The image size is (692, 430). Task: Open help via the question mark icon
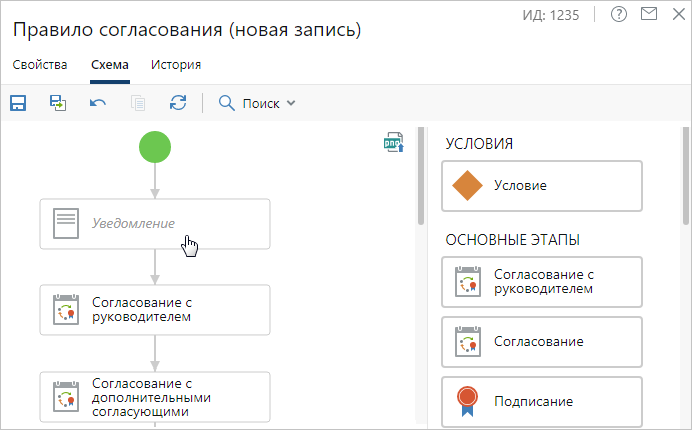(619, 15)
